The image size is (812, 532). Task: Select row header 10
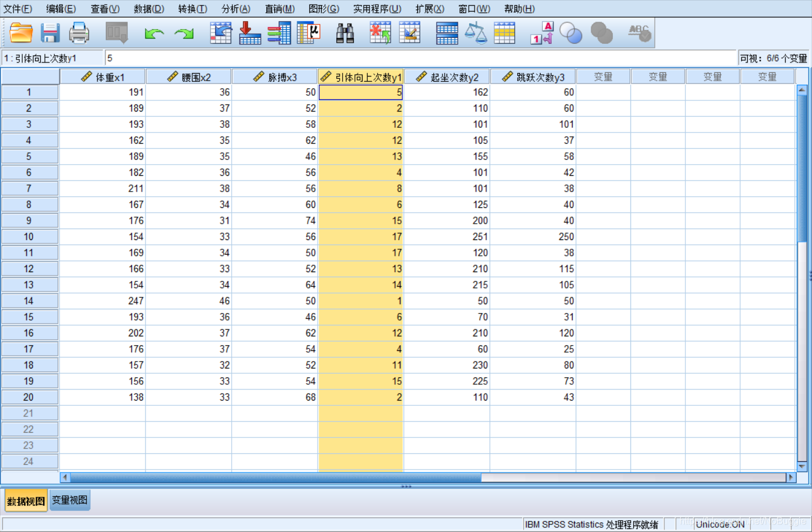pos(29,237)
